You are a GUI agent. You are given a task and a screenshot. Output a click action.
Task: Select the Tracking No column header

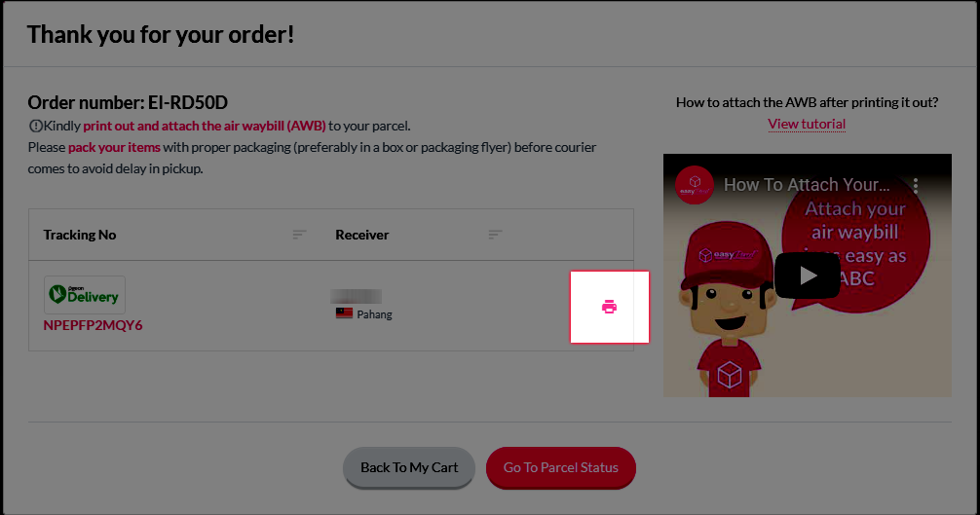pyautogui.click(x=79, y=235)
